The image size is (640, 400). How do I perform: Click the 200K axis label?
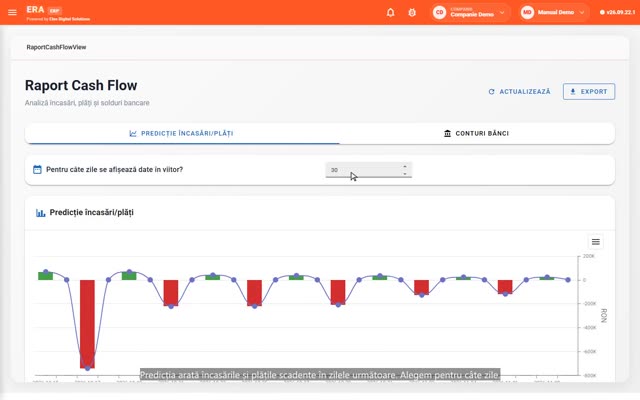[589, 256]
